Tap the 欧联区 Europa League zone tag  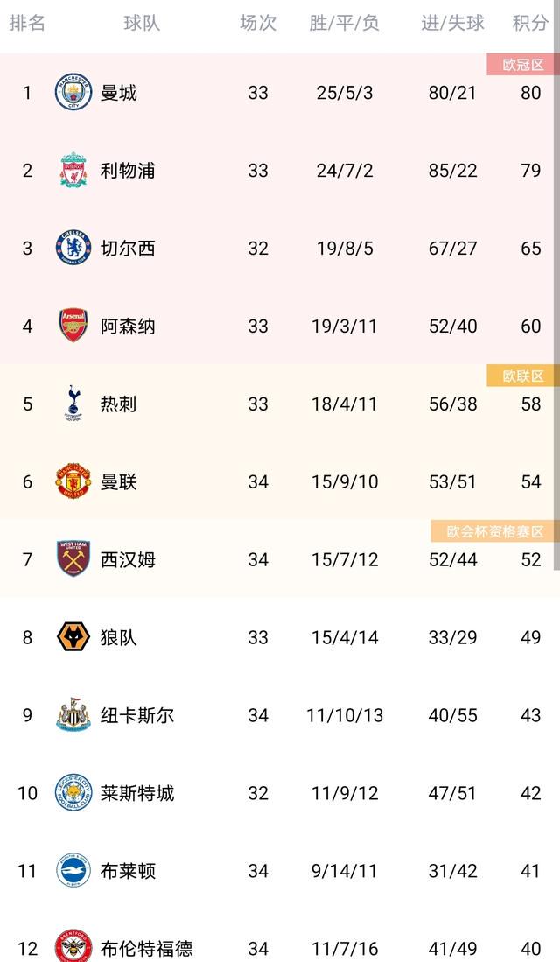[x=523, y=376]
